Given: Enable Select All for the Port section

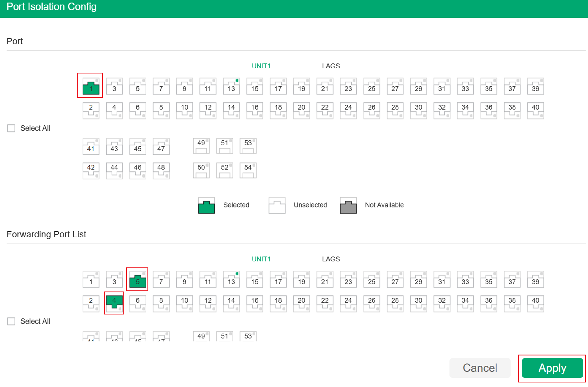Looking at the screenshot, I should point(11,128).
